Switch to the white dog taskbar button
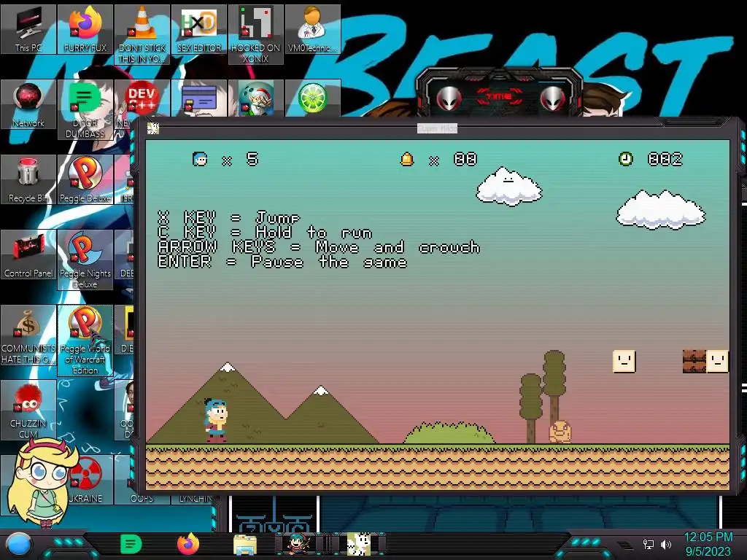 358,544
